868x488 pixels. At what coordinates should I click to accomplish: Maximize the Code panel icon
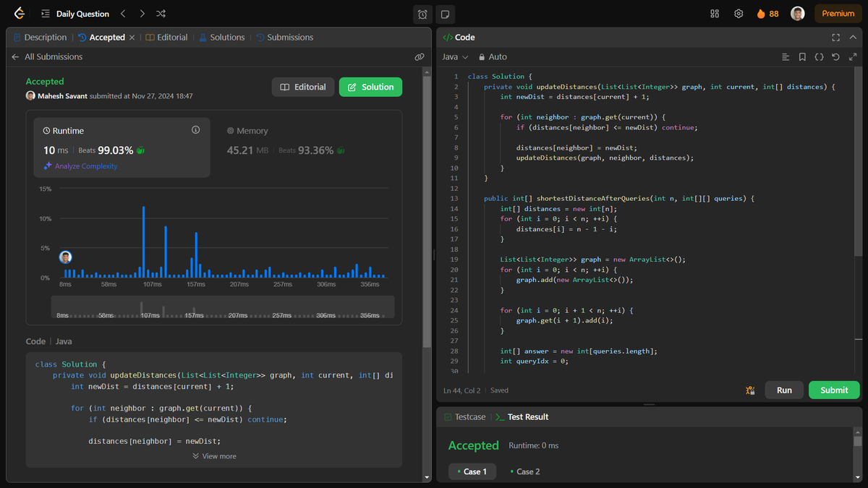pyautogui.click(x=835, y=38)
